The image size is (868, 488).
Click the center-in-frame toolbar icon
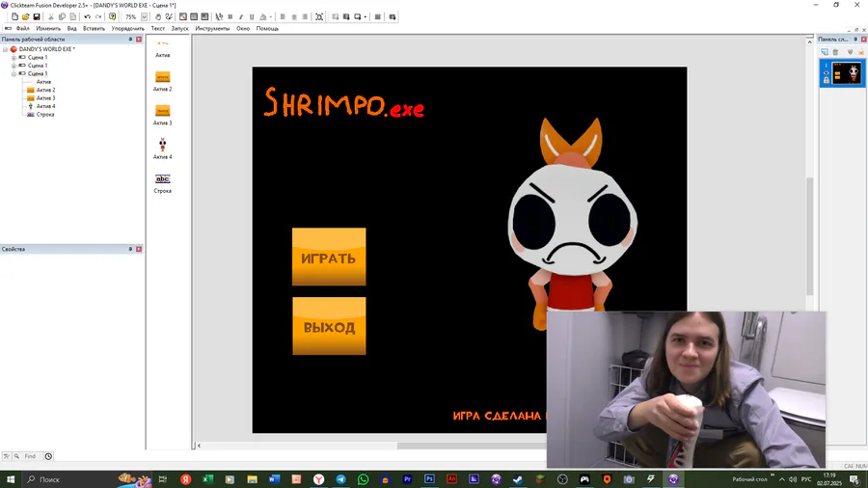click(x=319, y=16)
